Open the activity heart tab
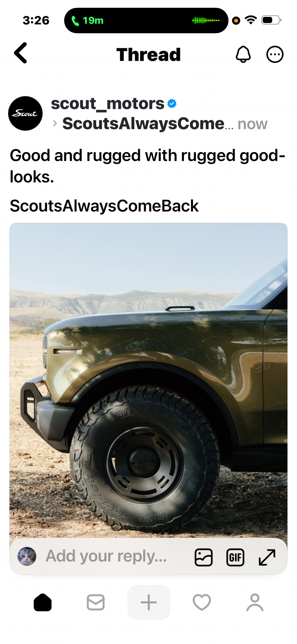Image resolution: width=297 pixels, height=644 pixels. tap(202, 602)
